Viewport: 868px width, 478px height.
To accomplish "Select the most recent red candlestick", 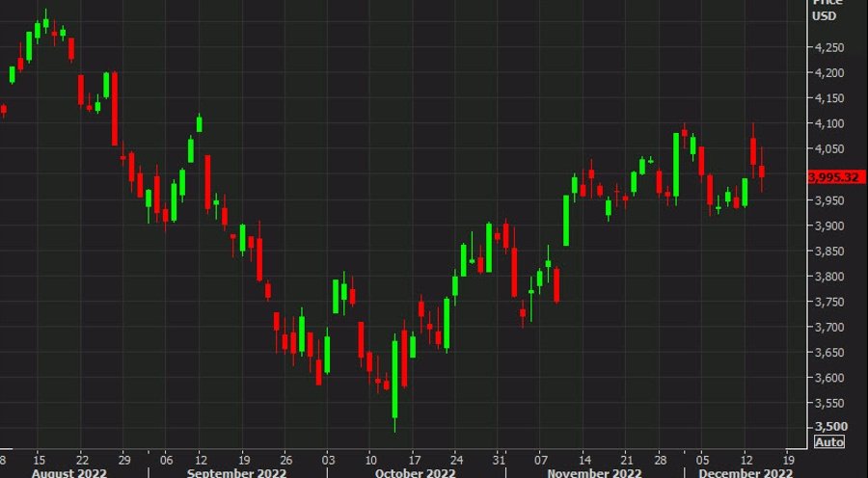I will tap(762, 171).
